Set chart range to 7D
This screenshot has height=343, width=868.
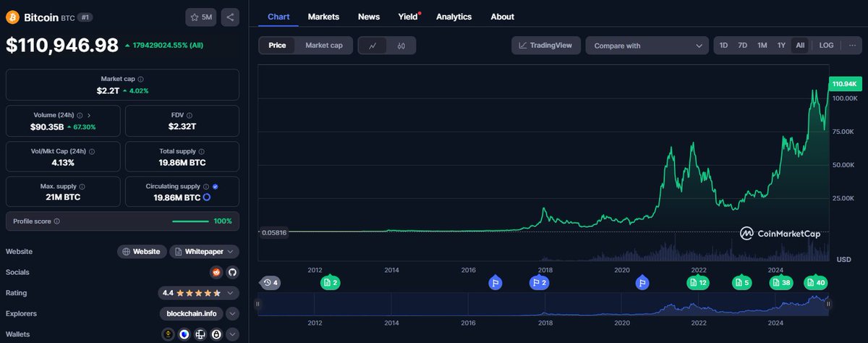[743, 45]
